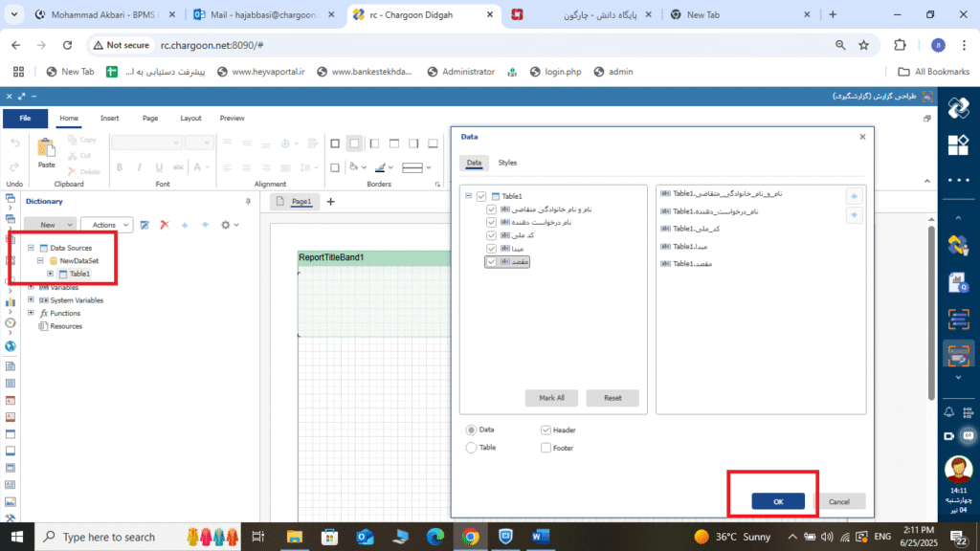Open the Insert ribbon tab
This screenshot has height=551, width=980.
[110, 119]
